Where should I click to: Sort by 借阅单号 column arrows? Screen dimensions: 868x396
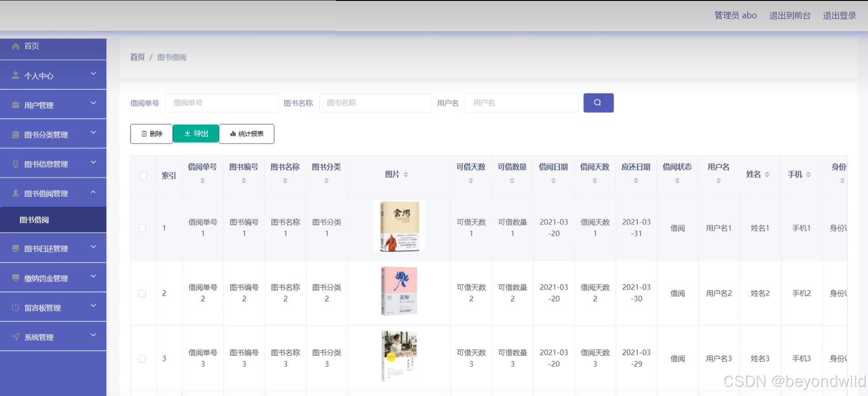click(203, 181)
